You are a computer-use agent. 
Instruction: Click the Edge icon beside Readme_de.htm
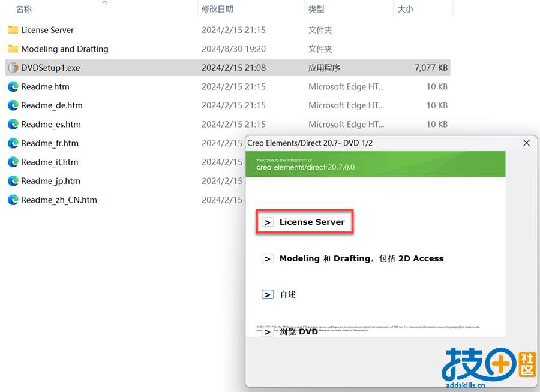pos(13,105)
